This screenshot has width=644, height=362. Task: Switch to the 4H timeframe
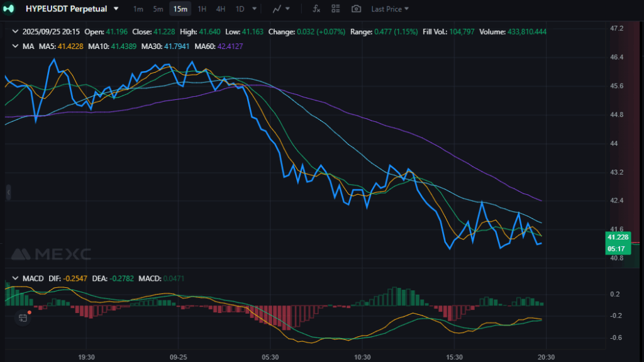pyautogui.click(x=221, y=9)
